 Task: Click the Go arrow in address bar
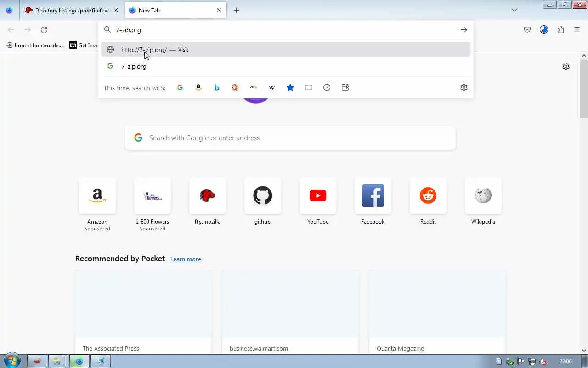coord(464,30)
